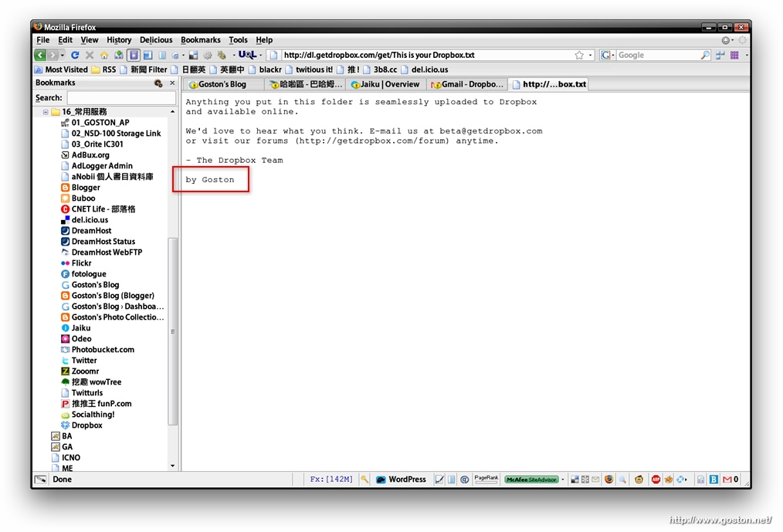Screen dimensions: 783x532
Task: Click in the Google search box
Action: click(657, 55)
